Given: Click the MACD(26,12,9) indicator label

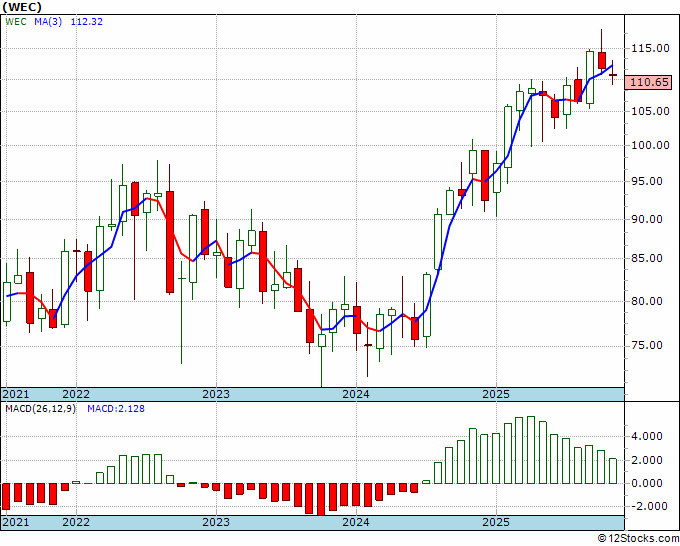Looking at the screenshot, I should tap(40, 409).
